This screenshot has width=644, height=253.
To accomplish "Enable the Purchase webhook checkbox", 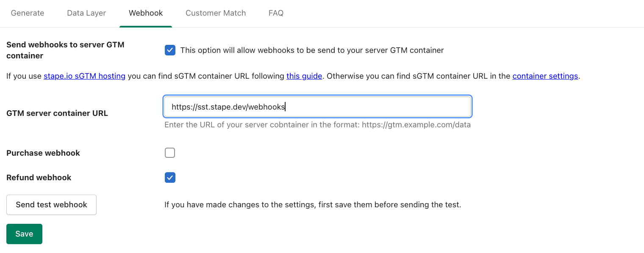I will 170,153.
